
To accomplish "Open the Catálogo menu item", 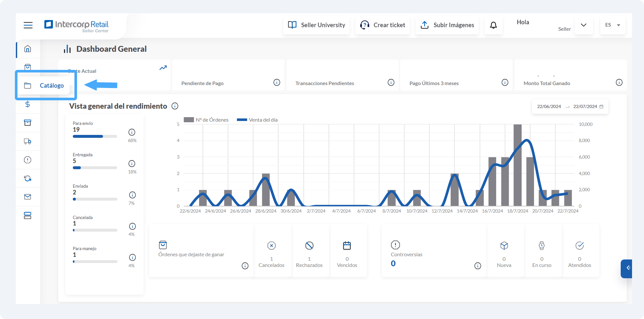I will [44, 85].
